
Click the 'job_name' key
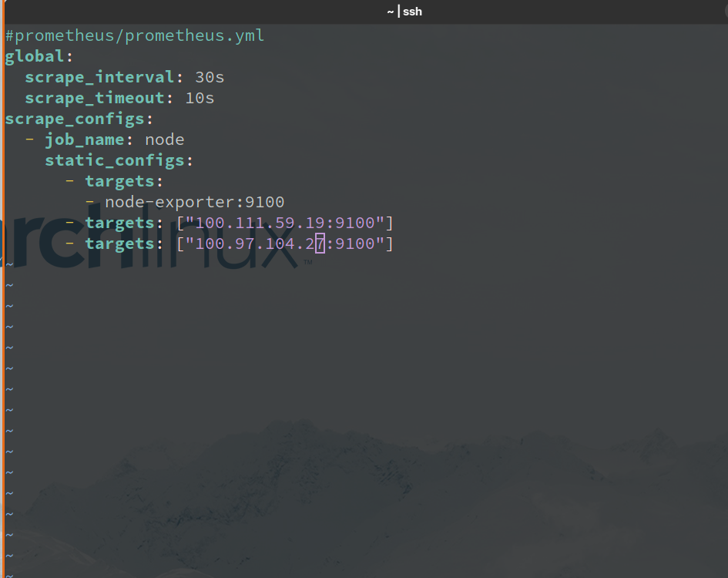pos(85,139)
